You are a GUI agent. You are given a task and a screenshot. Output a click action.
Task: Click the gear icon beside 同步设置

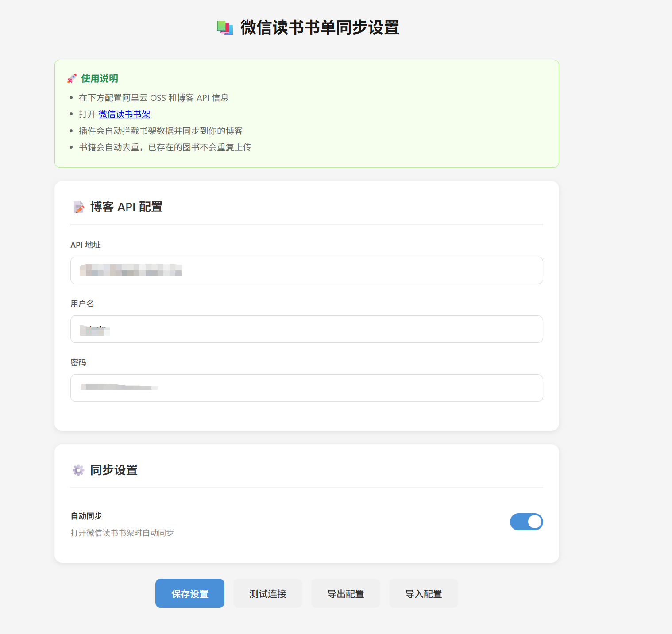[x=78, y=470]
